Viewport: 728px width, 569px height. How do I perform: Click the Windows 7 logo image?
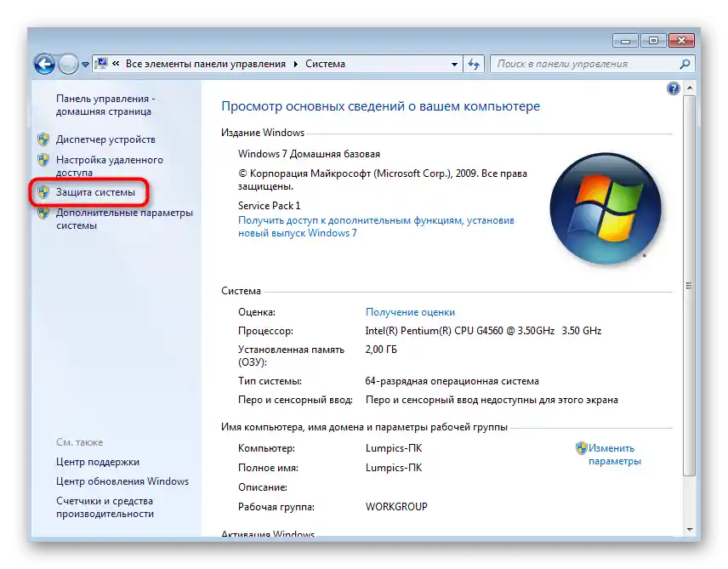(x=606, y=208)
